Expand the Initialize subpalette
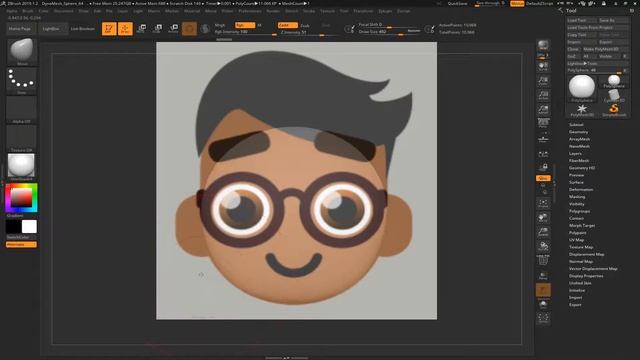This screenshot has width=640, height=360. click(x=577, y=290)
